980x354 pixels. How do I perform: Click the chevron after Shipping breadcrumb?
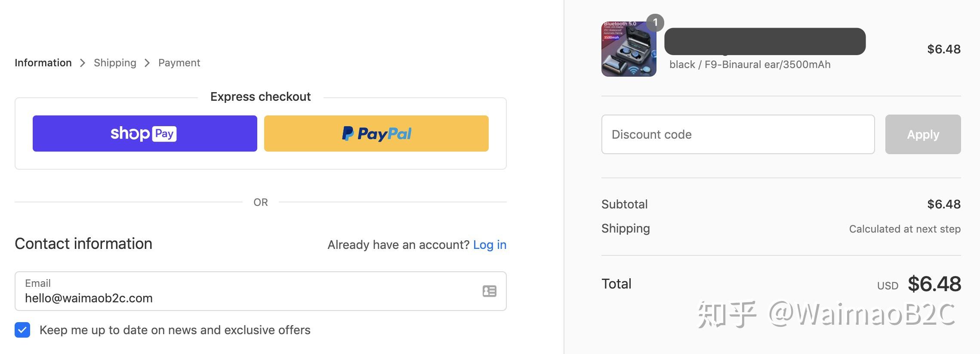pyautogui.click(x=147, y=63)
